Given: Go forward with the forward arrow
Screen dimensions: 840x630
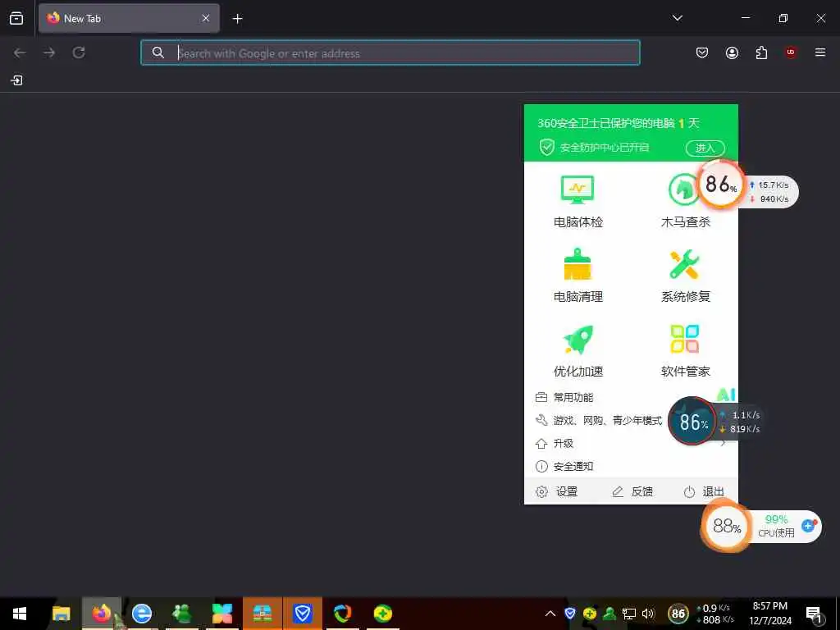Looking at the screenshot, I should coord(49,52).
